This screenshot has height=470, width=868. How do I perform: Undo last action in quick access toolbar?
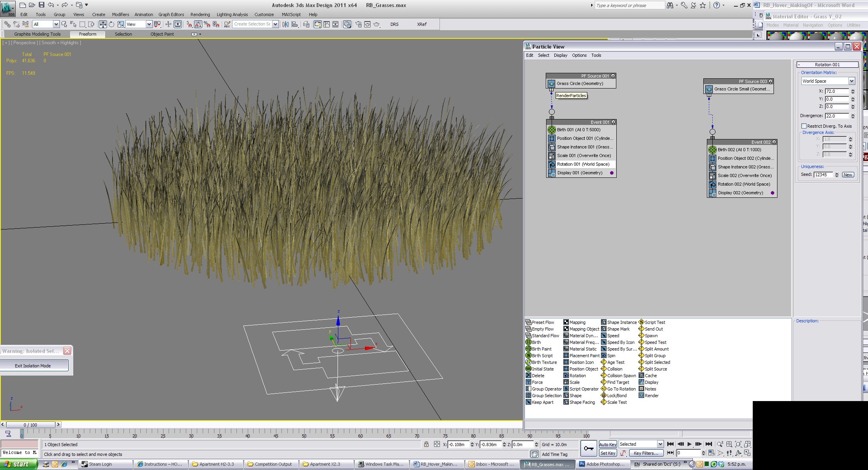[51, 5]
